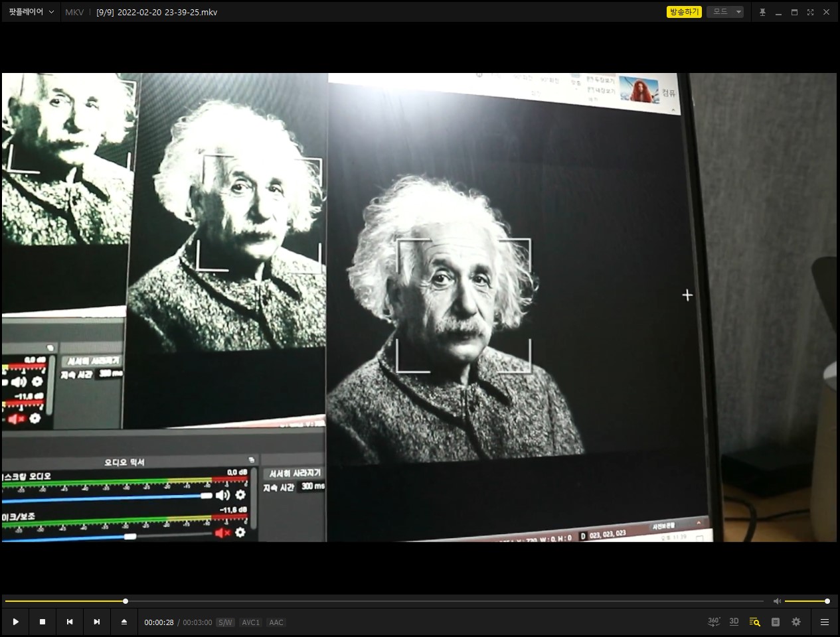The width and height of the screenshot is (840, 637).
Task: Click the MKV format label
Action: [74, 12]
